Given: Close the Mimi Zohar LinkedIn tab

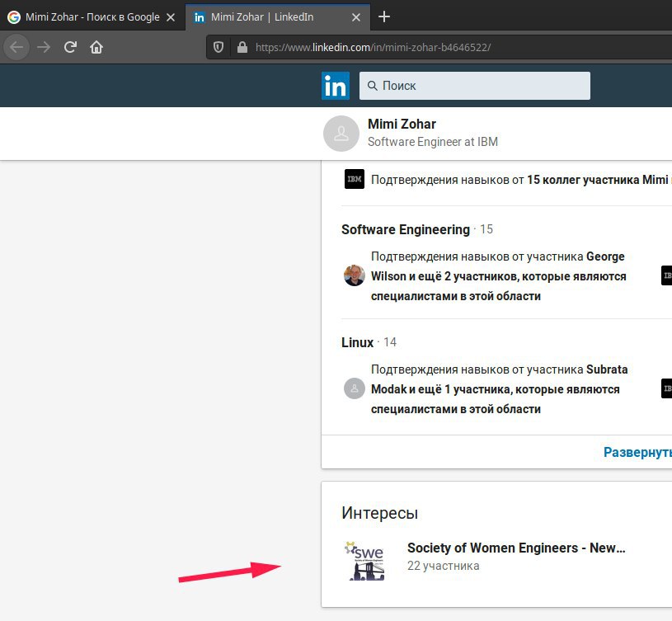Looking at the screenshot, I should 355,17.
